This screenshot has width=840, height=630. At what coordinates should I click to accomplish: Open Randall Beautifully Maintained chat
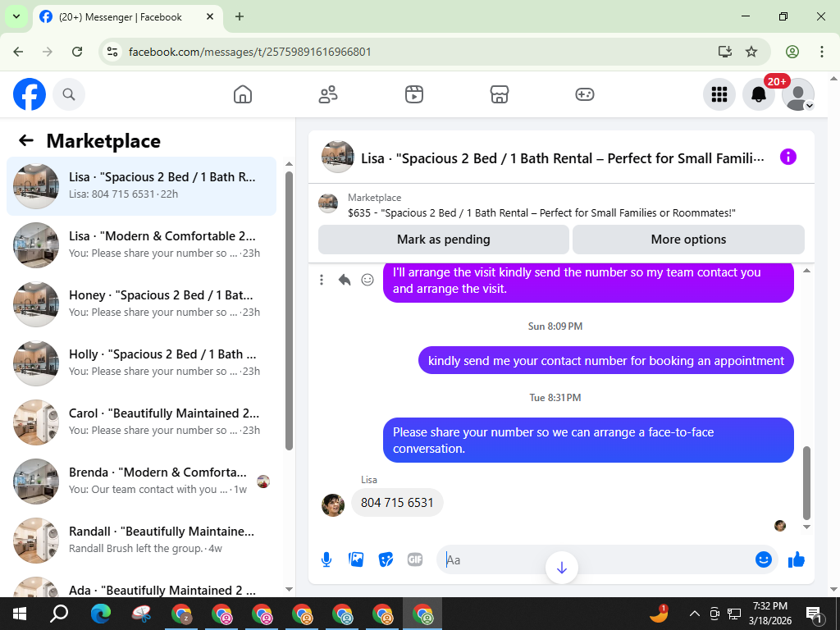click(x=141, y=540)
